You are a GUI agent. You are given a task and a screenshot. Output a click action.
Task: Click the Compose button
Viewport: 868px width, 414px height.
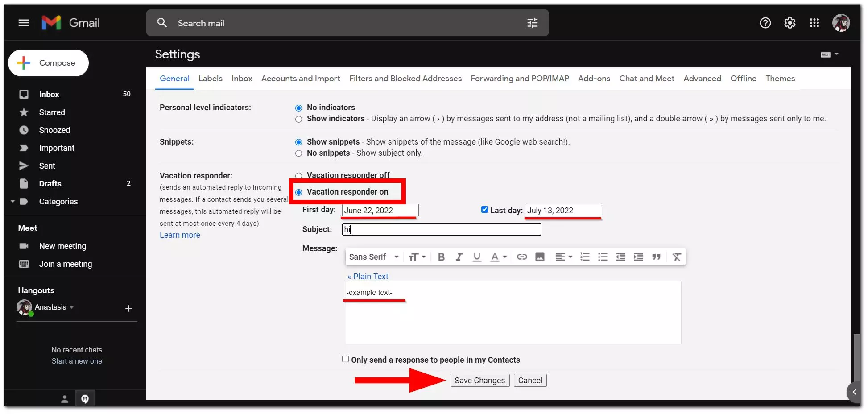point(48,63)
